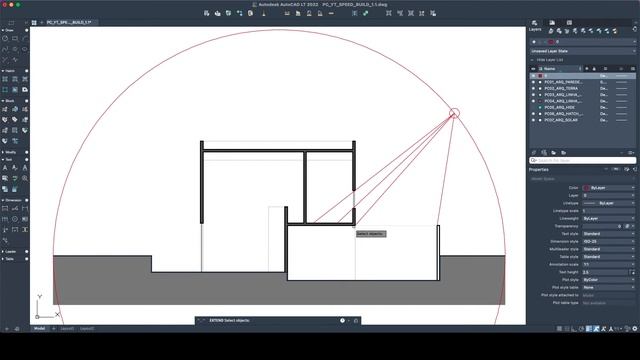Click the Search for layer field
The width and height of the screenshot is (640, 360).
583,160
